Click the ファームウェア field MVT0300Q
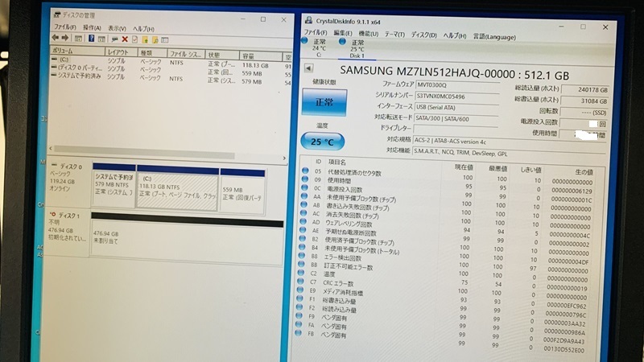 [x=457, y=85]
